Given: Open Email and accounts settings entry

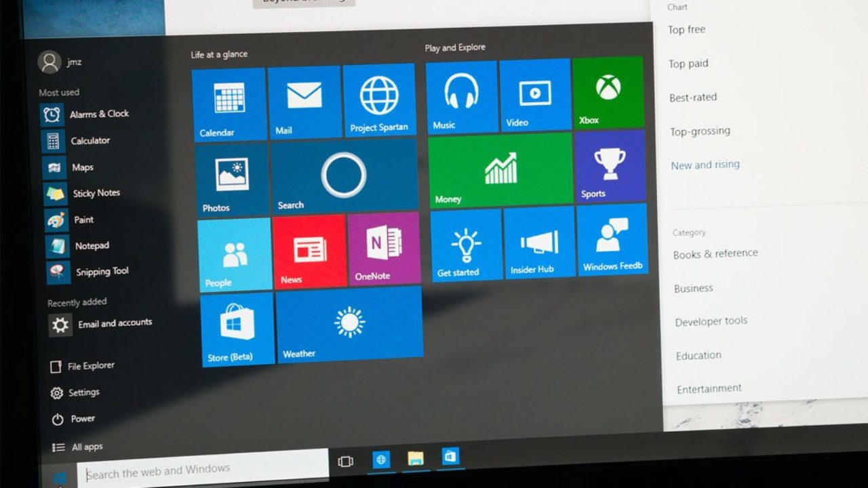Looking at the screenshot, I should pyautogui.click(x=101, y=325).
